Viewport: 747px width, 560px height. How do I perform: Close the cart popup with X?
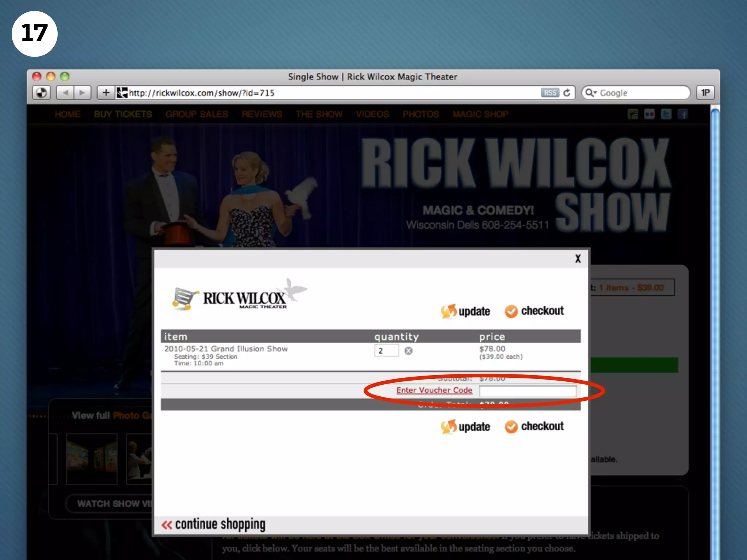[x=578, y=259]
